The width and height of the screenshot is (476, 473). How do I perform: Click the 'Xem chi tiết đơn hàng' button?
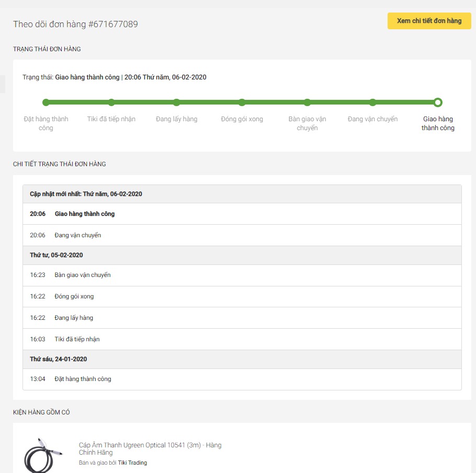(x=429, y=21)
